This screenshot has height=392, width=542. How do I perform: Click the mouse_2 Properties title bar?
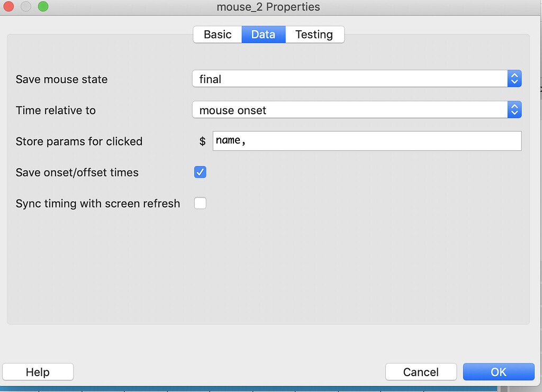[x=268, y=7]
